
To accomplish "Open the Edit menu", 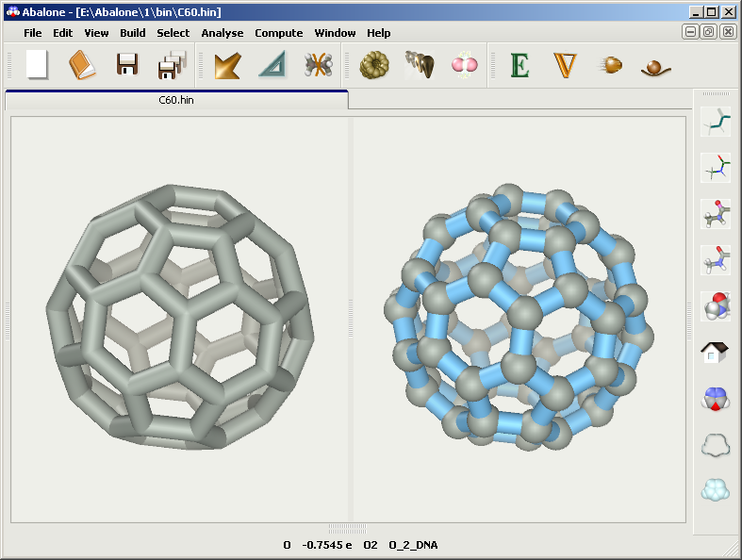I will (x=62, y=33).
